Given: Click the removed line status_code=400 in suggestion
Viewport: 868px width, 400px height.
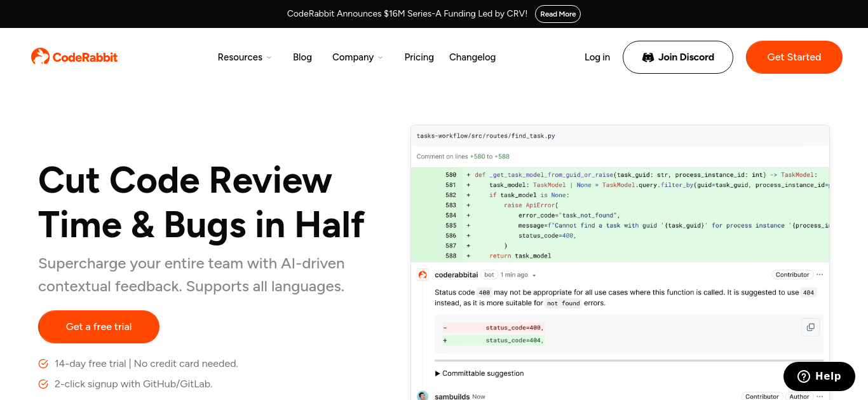Looking at the screenshot, I should tap(494, 328).
